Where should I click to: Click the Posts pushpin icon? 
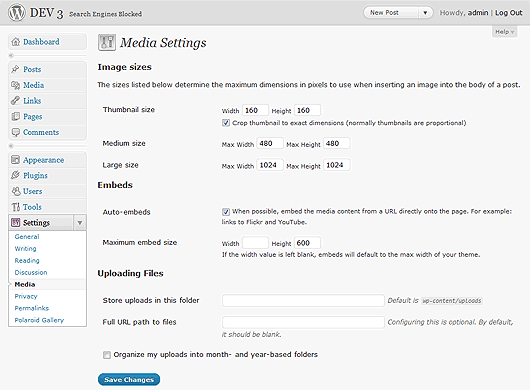pyautogui.click(x=15, y=69)
